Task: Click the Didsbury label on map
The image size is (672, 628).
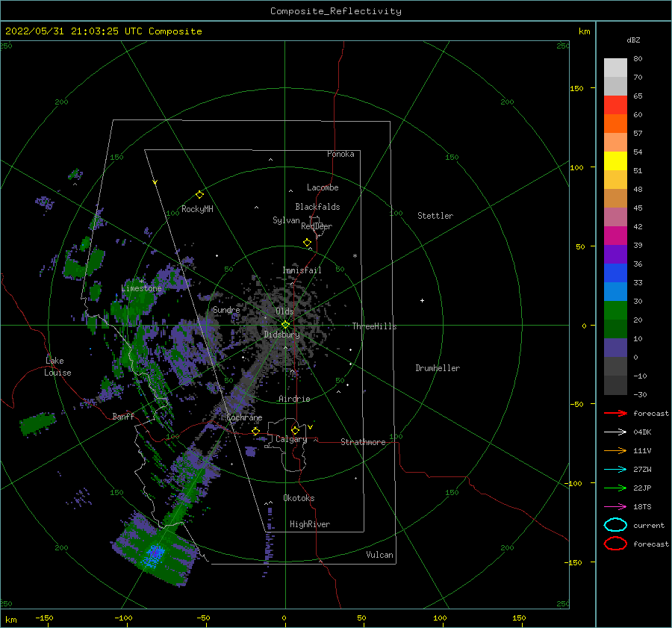Action: pos(281,335)
